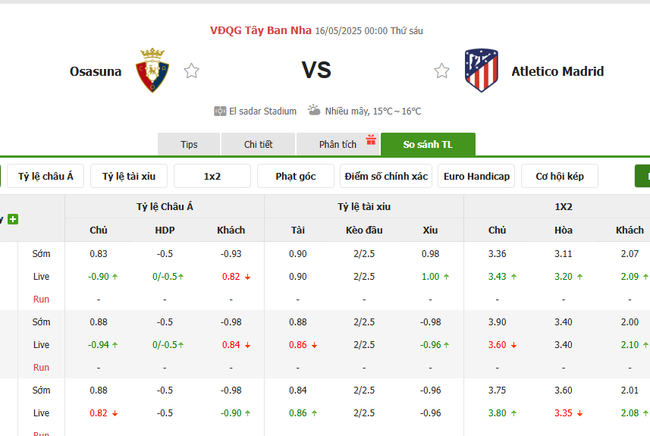
Task: Select the So sánh TL tab
Action: [428, 145]
